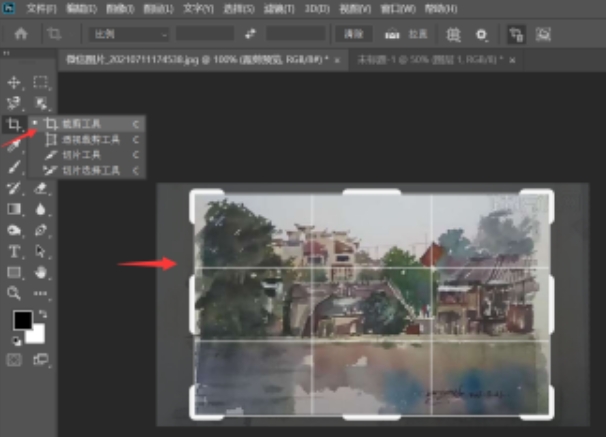Select the Rectangular Marquee tool
The width and height of the screenshot is (606, 437).
pyautogui.click(x=40, y=82)
